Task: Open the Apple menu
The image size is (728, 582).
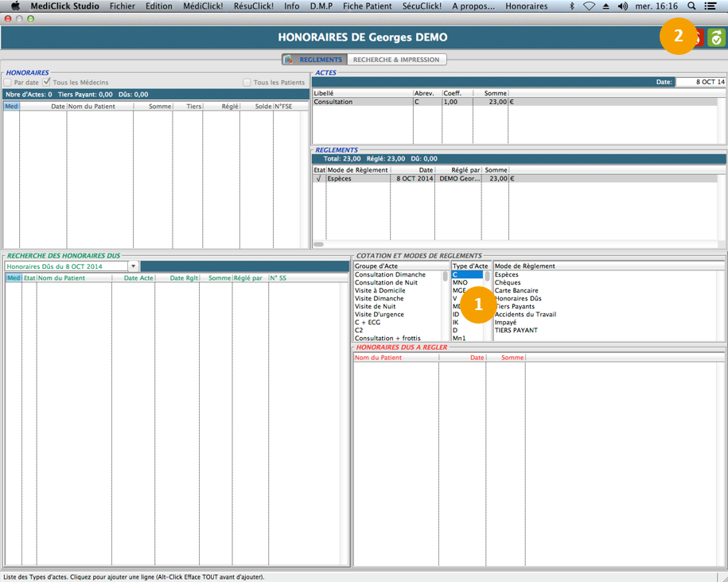Action: tap(14, 6)
